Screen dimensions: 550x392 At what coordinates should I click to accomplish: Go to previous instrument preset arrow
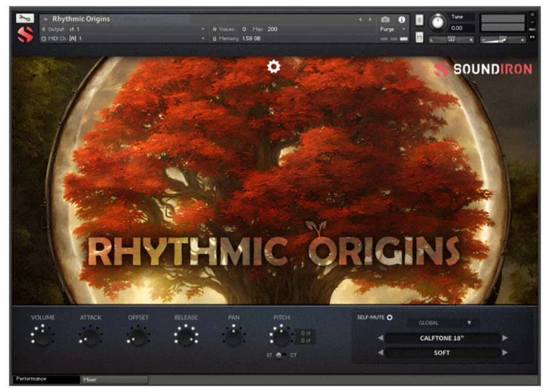(360, 20)
